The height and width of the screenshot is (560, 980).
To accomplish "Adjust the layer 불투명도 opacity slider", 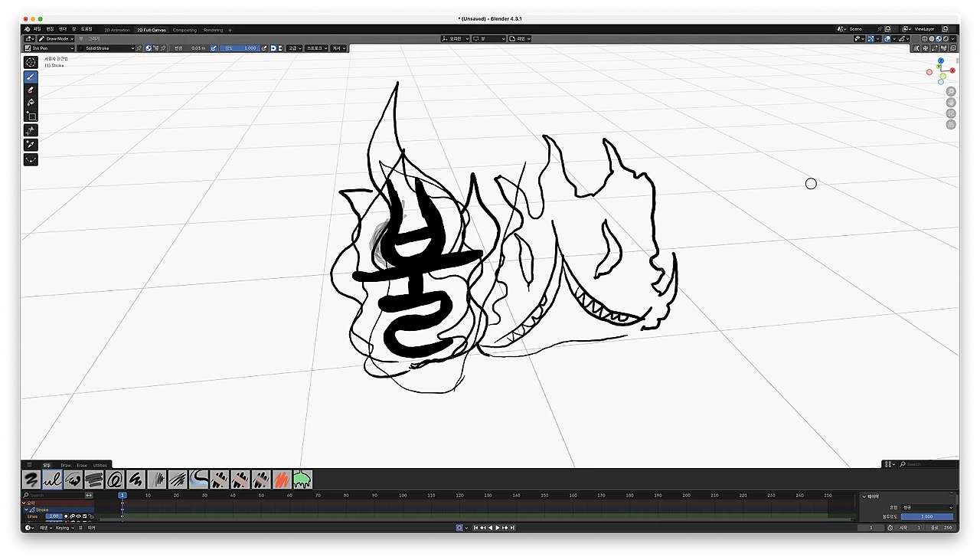I will tap(927, 516).
